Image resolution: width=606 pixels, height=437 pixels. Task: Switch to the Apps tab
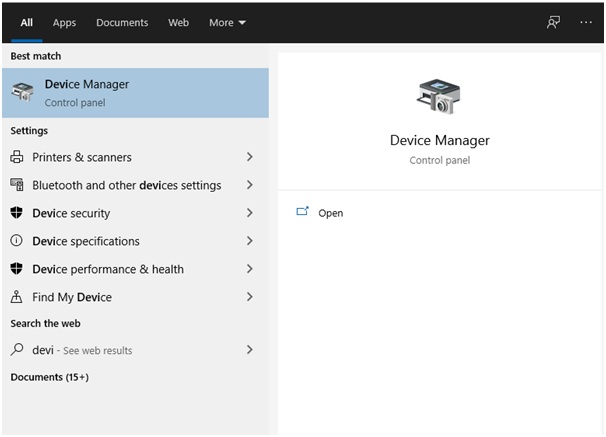click(x=64, y=23)
